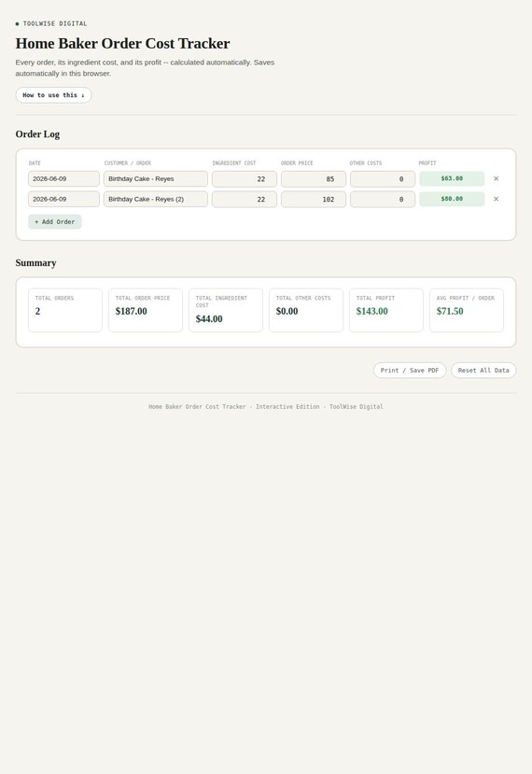Click the ORDER PRICE column header
Screen dimensions: 532x774
(297, 162)
